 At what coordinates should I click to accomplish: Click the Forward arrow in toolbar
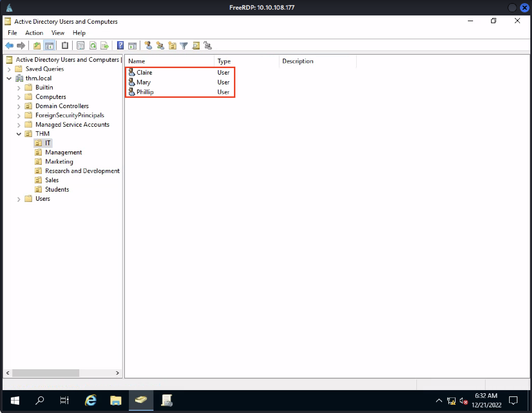click(21, 45)
